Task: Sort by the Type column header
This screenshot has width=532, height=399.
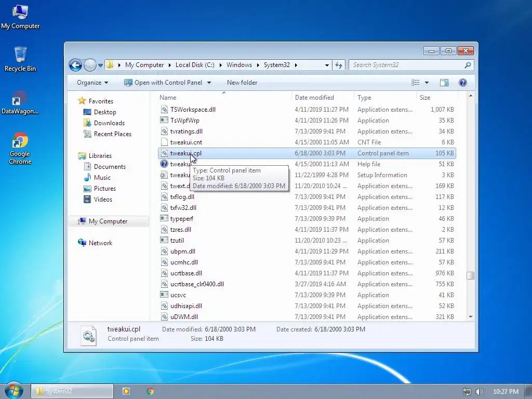Action: [x=385, y=97]
